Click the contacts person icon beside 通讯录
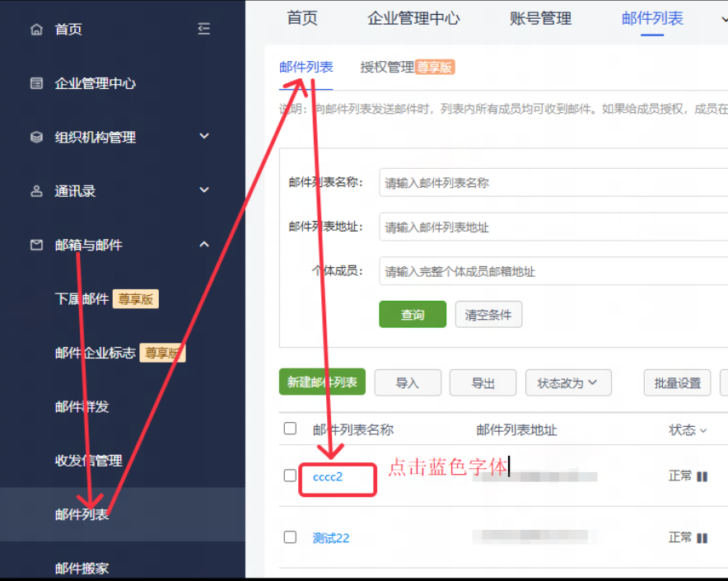The width and height of the screenshot is (728, 581). [35, 190]
